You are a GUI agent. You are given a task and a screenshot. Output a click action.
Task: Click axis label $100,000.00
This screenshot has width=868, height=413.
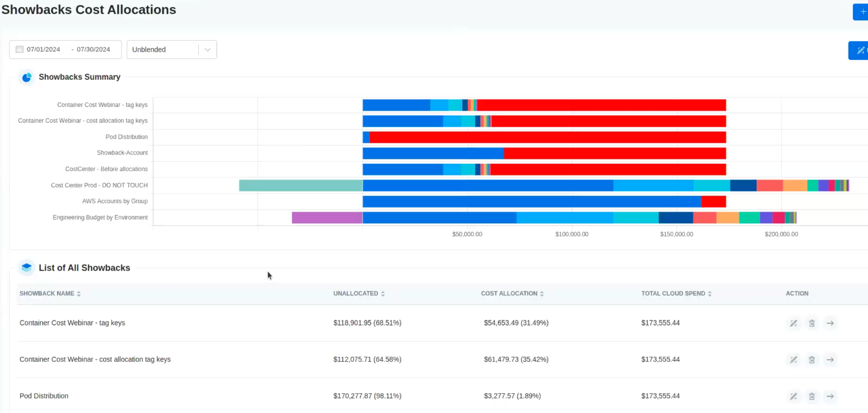(x=572, y=234)
